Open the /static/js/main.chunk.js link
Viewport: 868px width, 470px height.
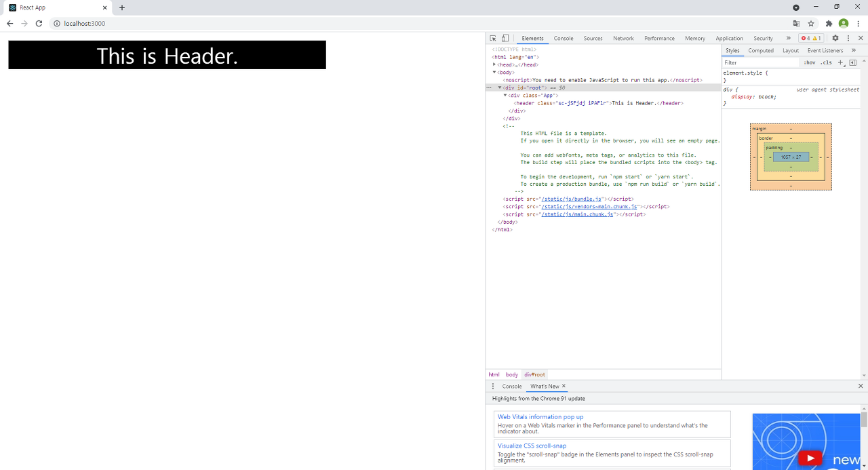(577, 214)
